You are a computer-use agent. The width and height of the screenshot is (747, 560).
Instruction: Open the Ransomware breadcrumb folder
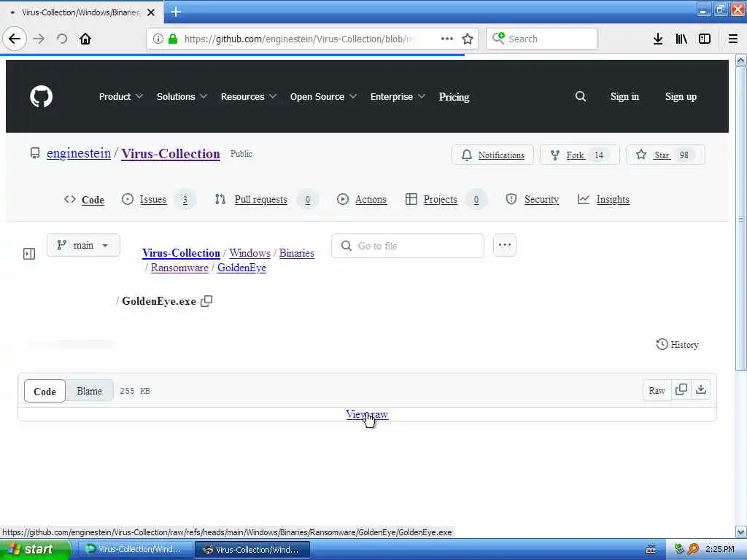179,268
